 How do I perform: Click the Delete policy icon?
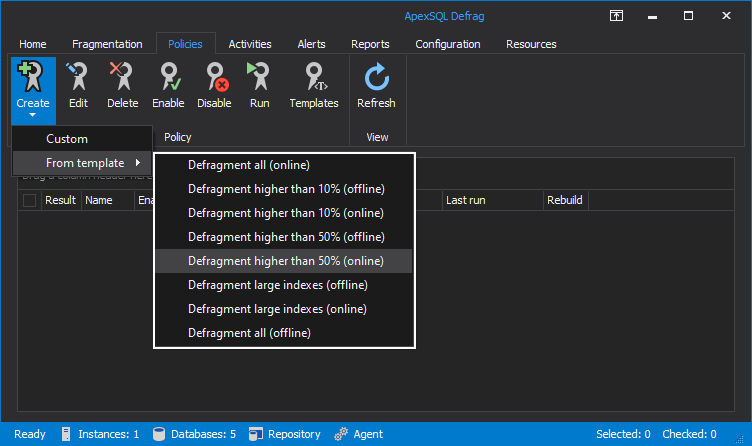[x=122, y=77]
